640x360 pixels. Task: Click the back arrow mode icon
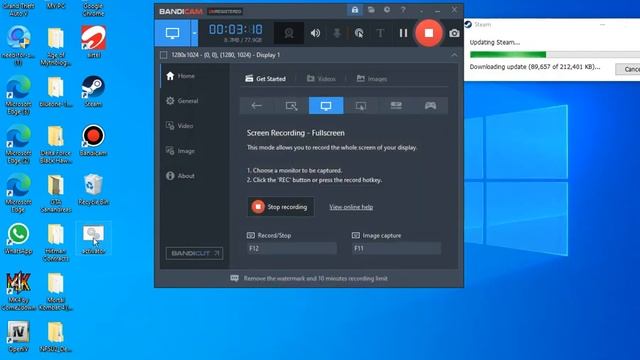coord(257,106)
